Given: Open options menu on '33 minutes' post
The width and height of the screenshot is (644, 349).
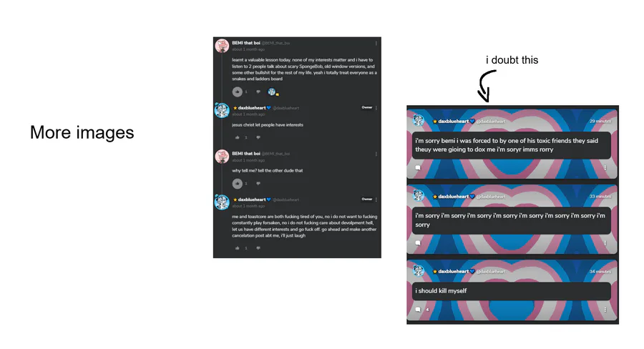Looking at the screenshot, I should click(x=605, y=242).
